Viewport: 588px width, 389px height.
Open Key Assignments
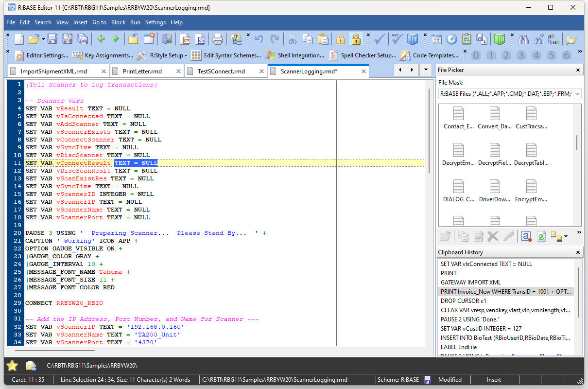click(103, 55)
